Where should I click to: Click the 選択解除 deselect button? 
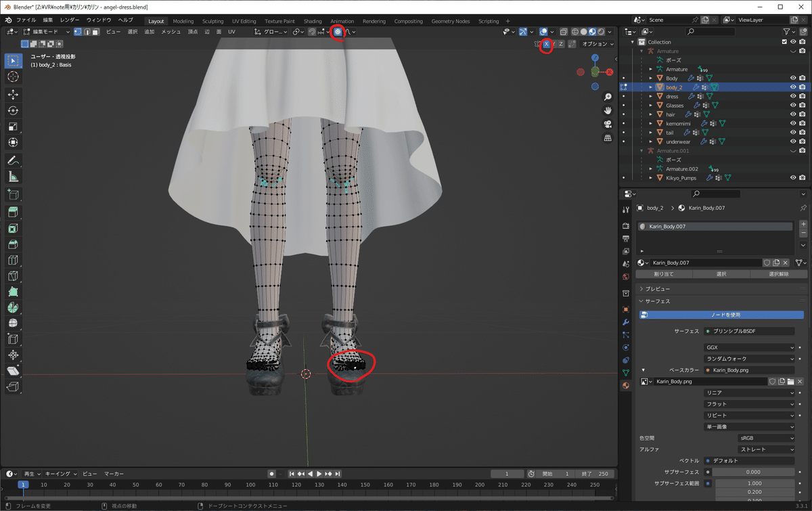pyautogui.click(x=779, y=274)
